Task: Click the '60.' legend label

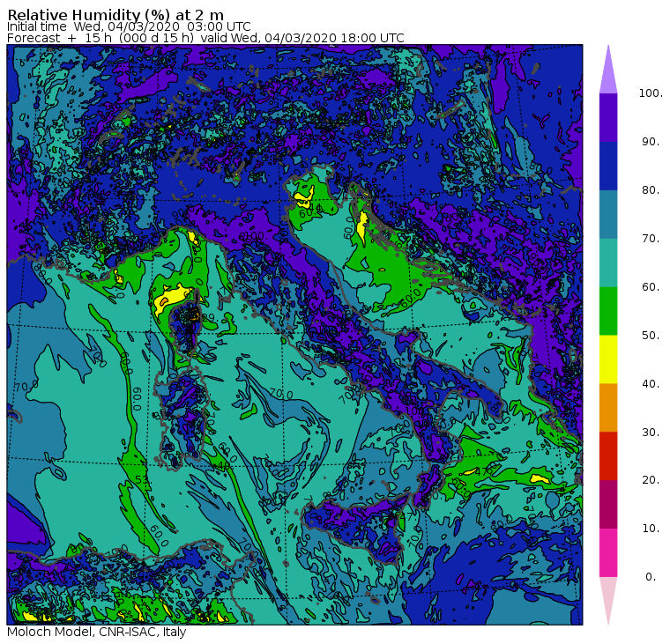Action: [651, 287]
